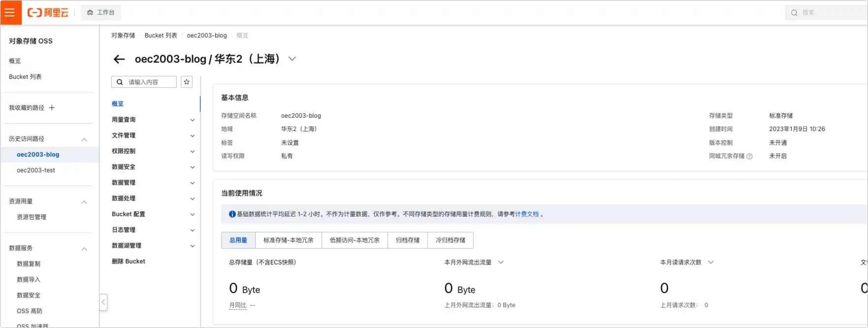Screen dimensions: 868x328
Task: Click the 2023年1月9日 10:26 creation time
Action: click(797, 129)
